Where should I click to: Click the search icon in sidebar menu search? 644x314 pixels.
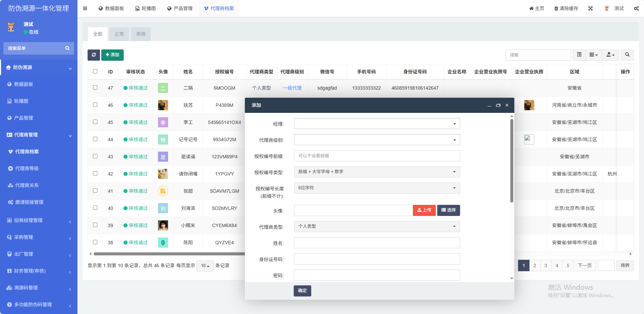(67, 48)
